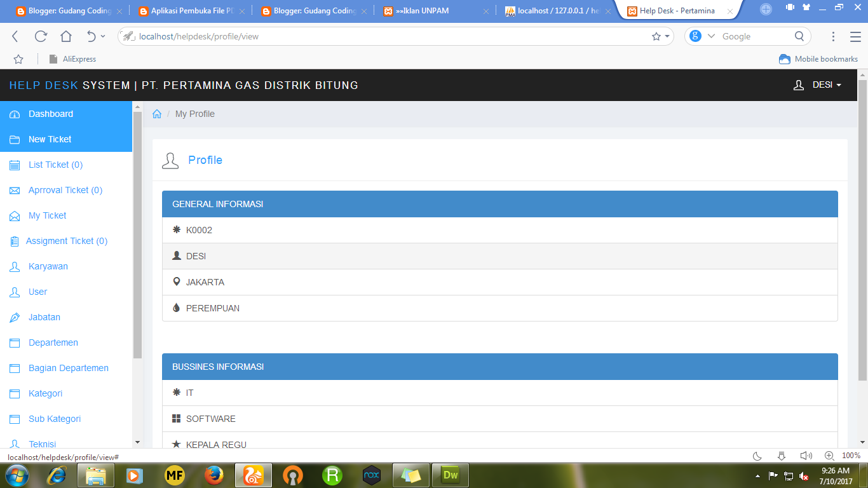Click the browser home icon
The image size is (868, 488).
point(66,36)
